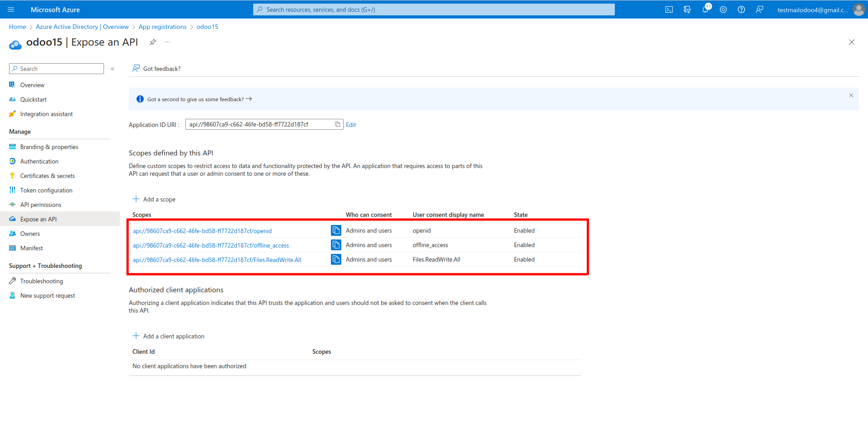
Task: Copy the offline_access scope URI
Action: 336,245
